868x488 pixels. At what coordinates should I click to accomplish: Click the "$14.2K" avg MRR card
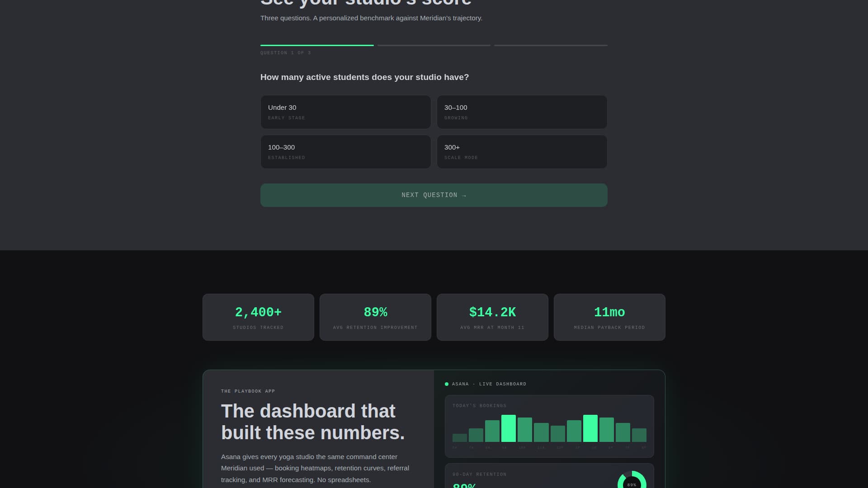tap(492, 317)
